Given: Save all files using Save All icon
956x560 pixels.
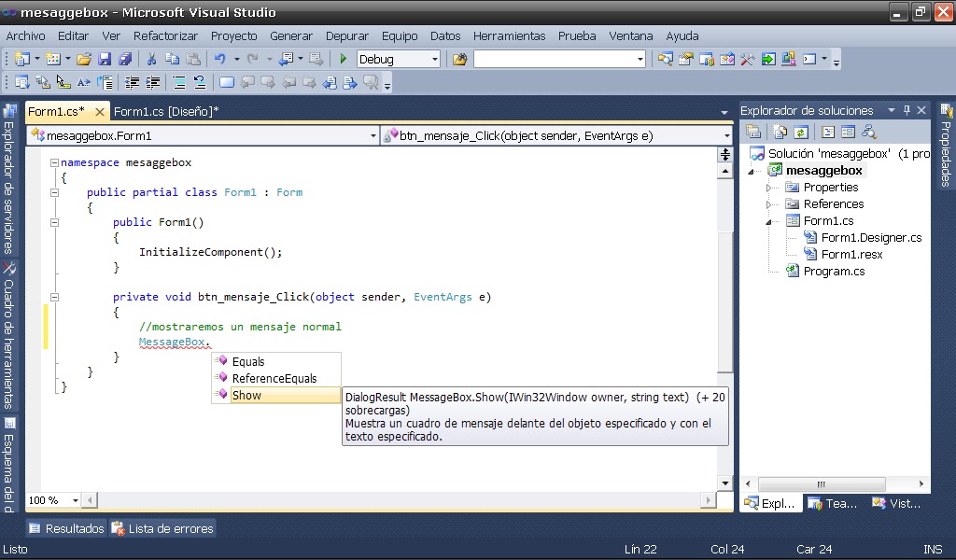Looking at the screenshot, I should click(x=124, y=59).
